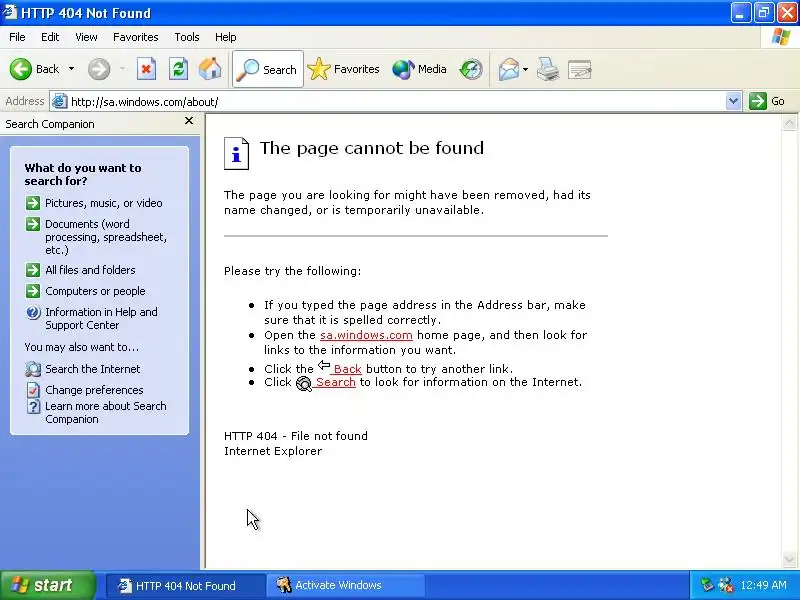Click the page icon in Address bar
This screenshot has height=600, width=800.
coord(60,101)
